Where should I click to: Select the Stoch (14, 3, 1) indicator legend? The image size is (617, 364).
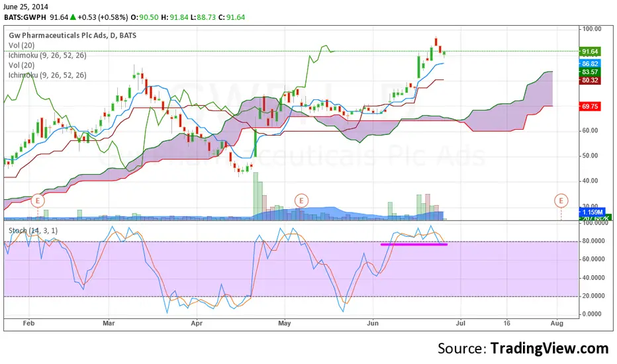33,230
